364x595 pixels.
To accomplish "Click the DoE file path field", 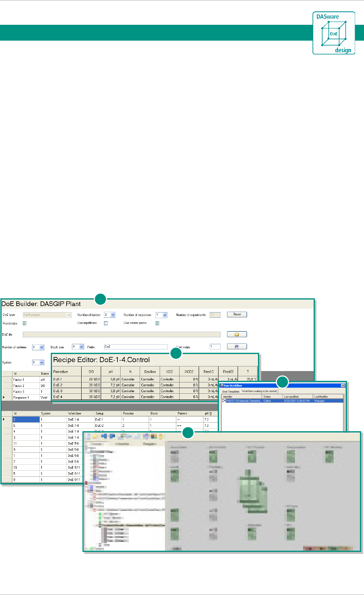I will click(121, 334).
